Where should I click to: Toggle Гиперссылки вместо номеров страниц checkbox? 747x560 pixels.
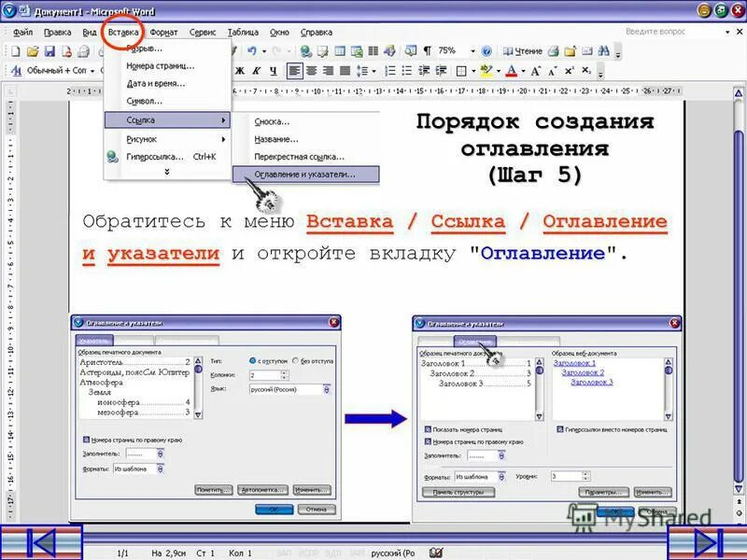pyautogui.click(x=559, y=427)
